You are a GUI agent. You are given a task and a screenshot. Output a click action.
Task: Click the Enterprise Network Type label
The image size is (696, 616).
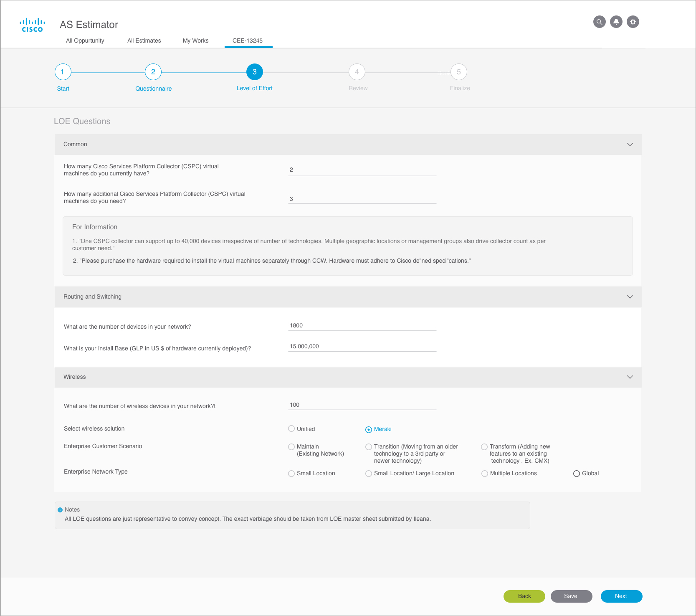point(96,472)
